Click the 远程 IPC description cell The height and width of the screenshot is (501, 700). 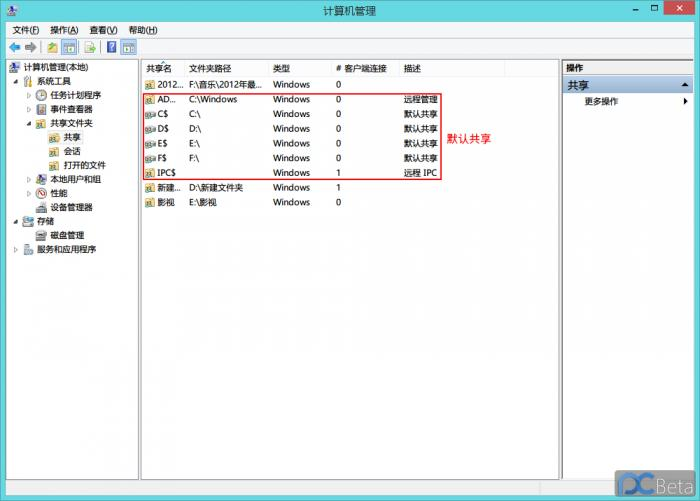pos(420,173)
